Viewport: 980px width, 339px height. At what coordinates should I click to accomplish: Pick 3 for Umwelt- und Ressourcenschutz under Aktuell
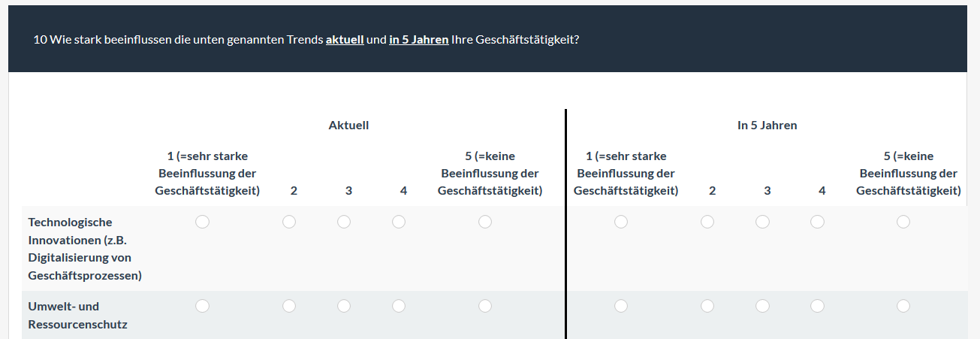tap(344, 306)
